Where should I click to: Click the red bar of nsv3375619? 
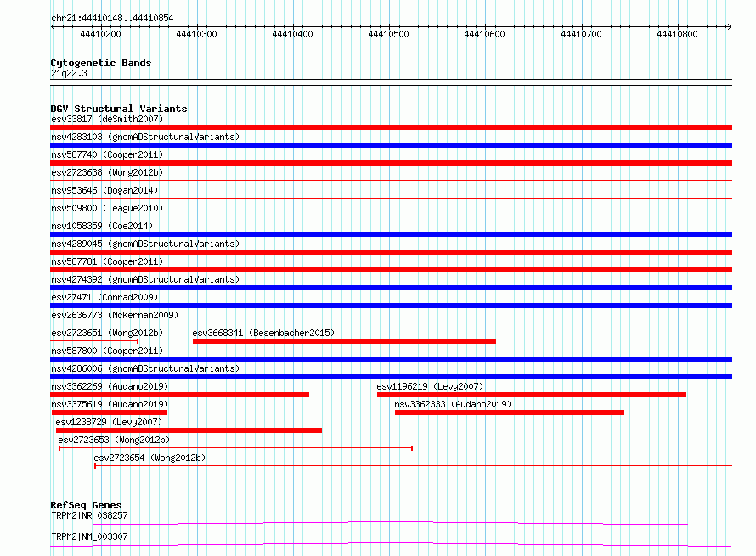pyautogui.click(x=110, y=413)
